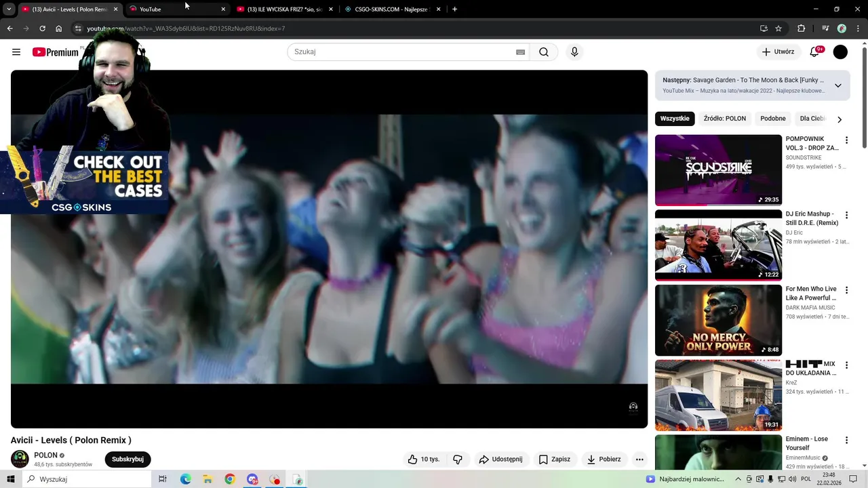Viewport: 868px width, 488px height.
Task: Expand the next-up playlist panel chevron
Action: tap(838, 85)
